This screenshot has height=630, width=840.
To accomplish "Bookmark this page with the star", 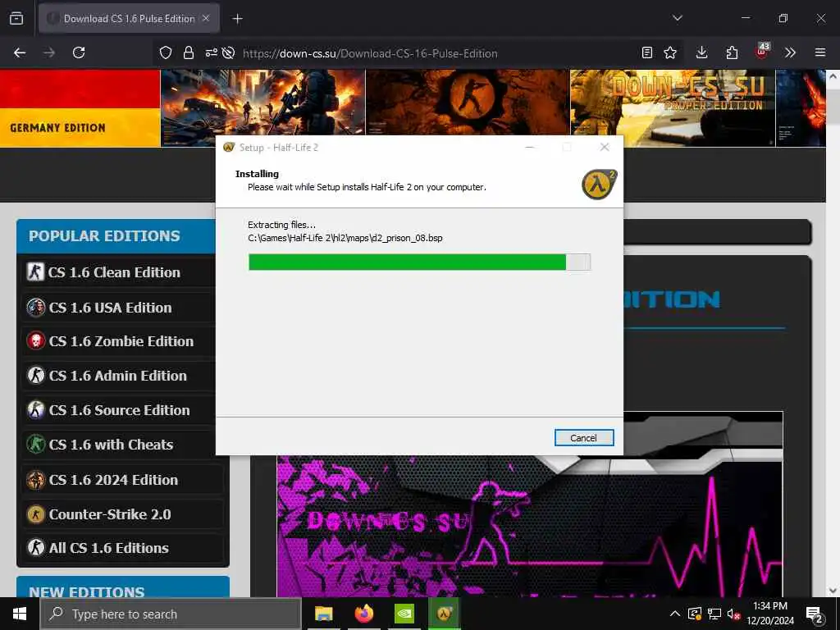I will click(670, 52).
